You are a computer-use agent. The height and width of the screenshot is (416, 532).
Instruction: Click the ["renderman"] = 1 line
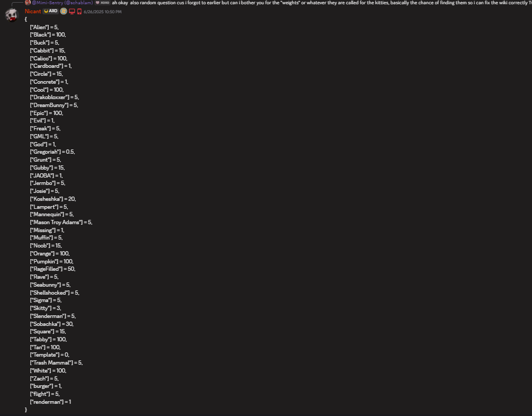50,402
